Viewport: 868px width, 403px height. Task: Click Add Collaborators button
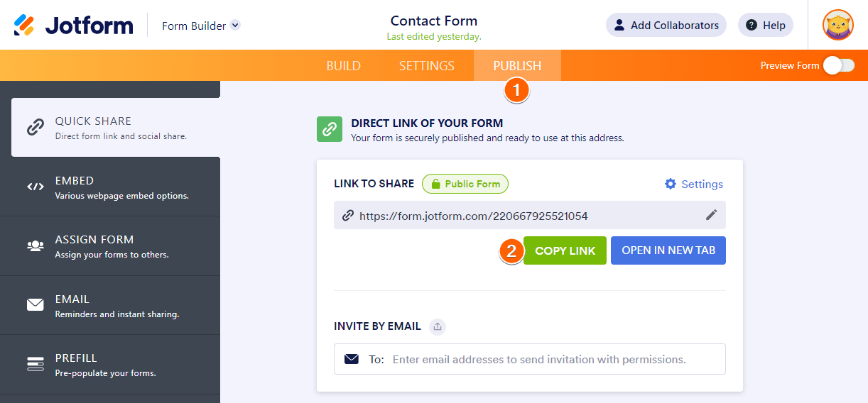(666, 26)
